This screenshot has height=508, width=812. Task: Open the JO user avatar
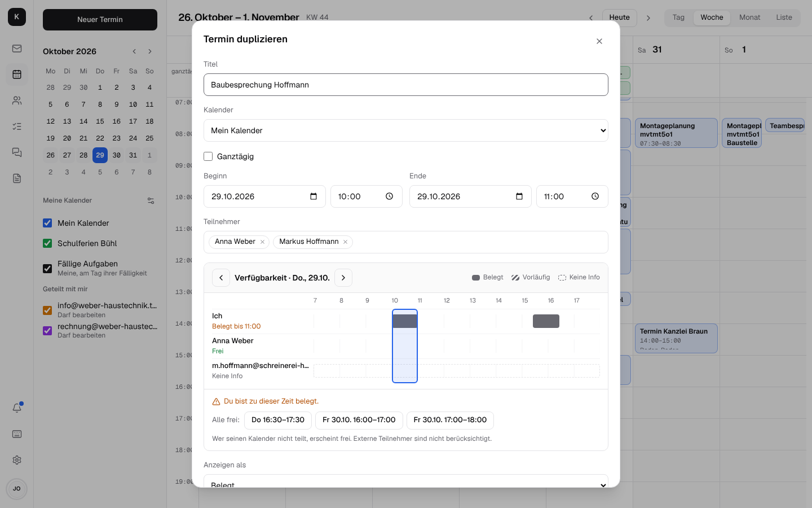click(17, 489)
